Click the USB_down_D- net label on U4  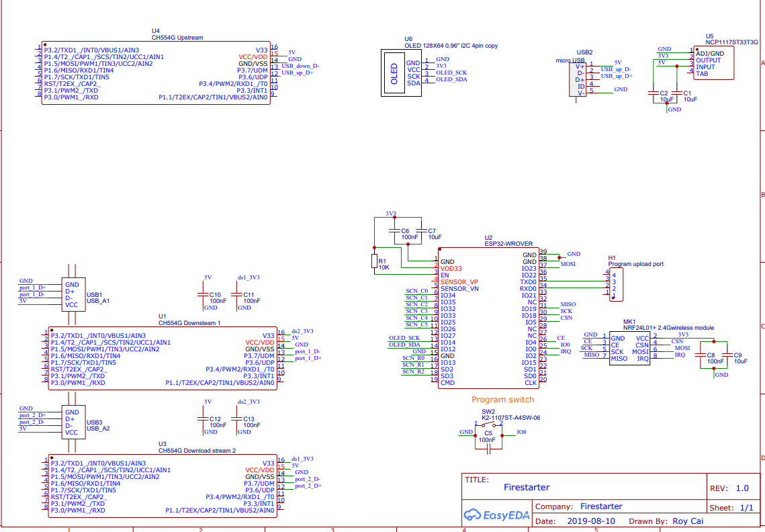300,66
